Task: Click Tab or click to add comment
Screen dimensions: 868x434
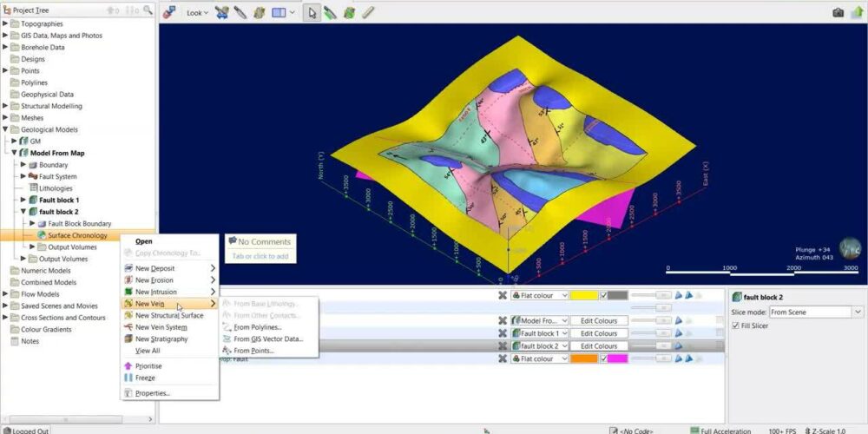Action: (260, 256)
